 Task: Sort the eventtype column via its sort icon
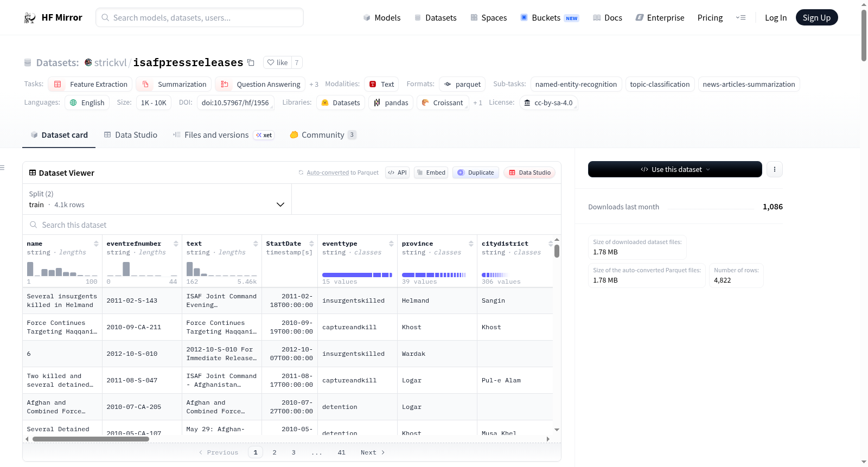click(391, 244)
